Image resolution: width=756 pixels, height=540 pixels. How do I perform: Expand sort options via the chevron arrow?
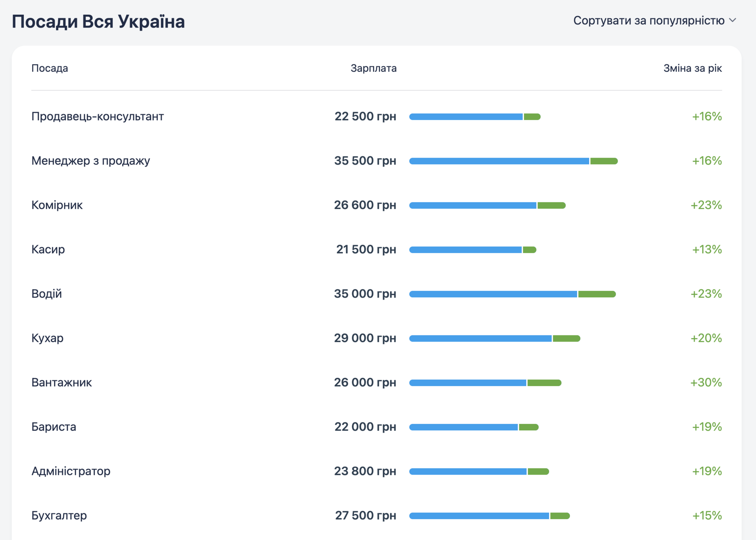(733, 21)
